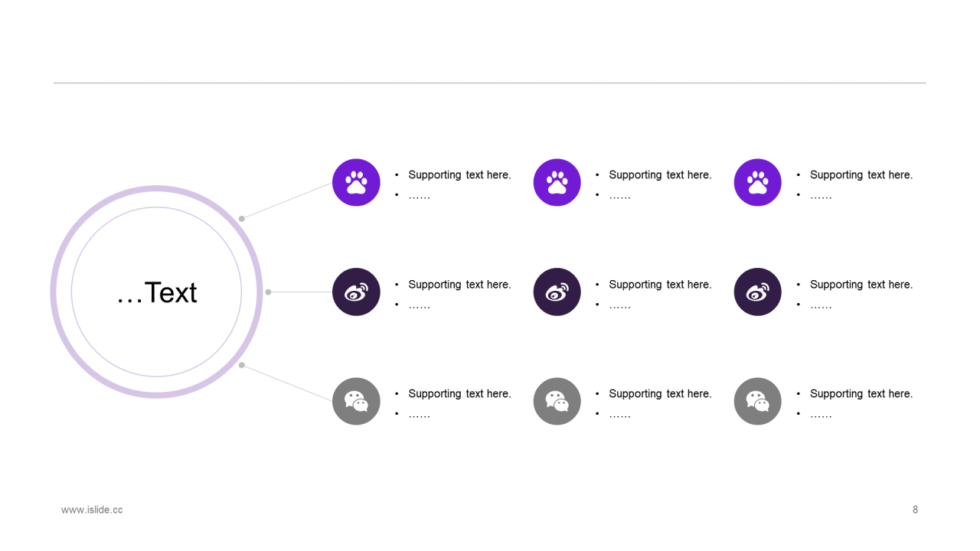The image size is (980, 551).
Task: Click the leftmost purple paw icon
Action: 356,182
